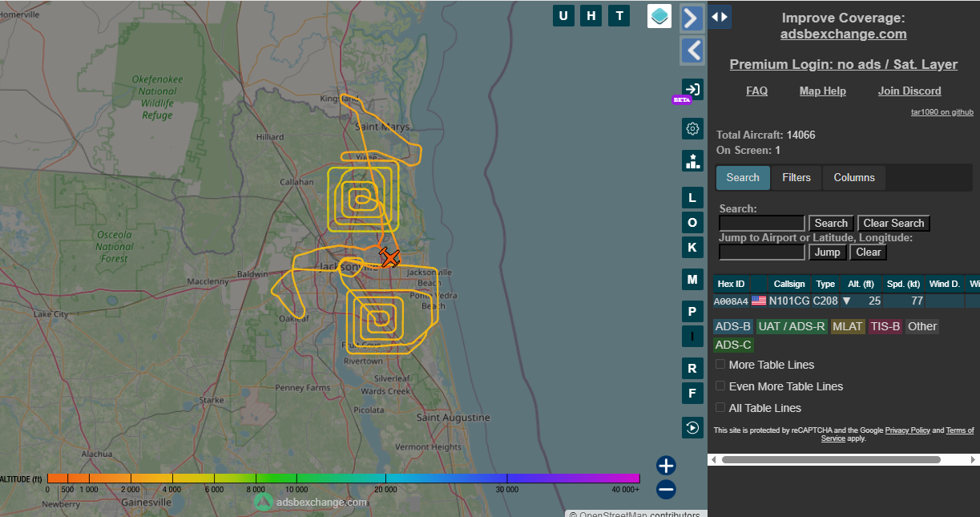Toggle TIS-B source filter
980x517 pixels.
point(885,326)
